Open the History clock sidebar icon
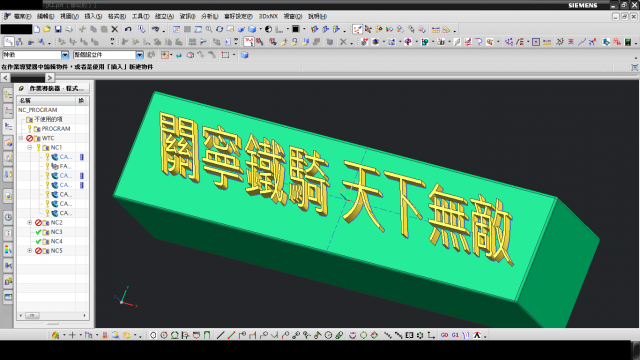This screenshot has width=640, height=360. coord(8,217)
